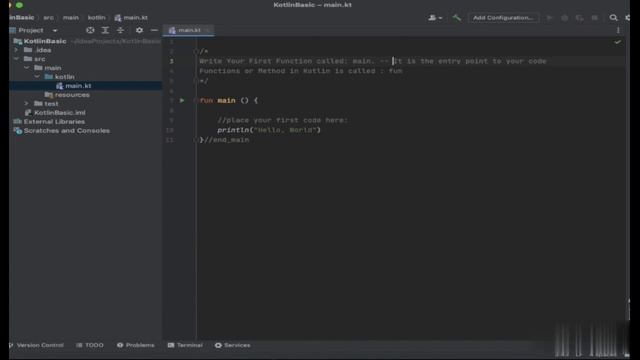640x360 pixels.
Task: Collapse the main folder arrow
Action: (x=27, y=68)
